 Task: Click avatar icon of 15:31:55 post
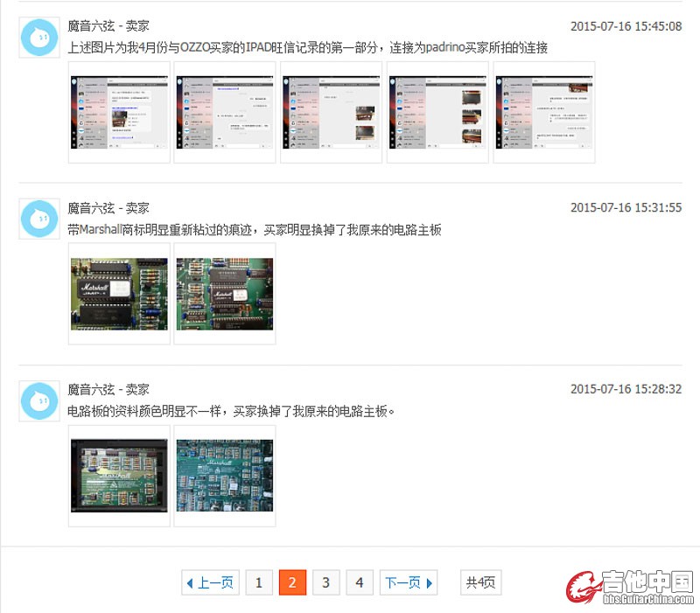tap(38, 219)
